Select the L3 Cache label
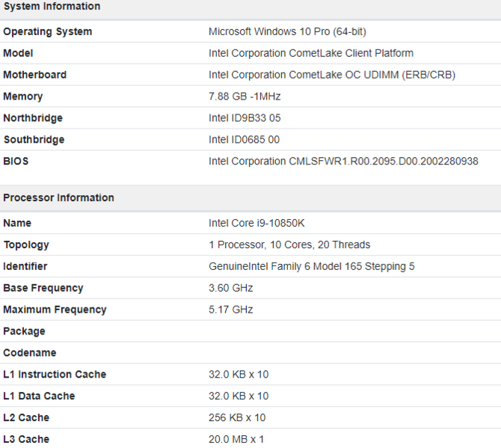 [26, 439]
